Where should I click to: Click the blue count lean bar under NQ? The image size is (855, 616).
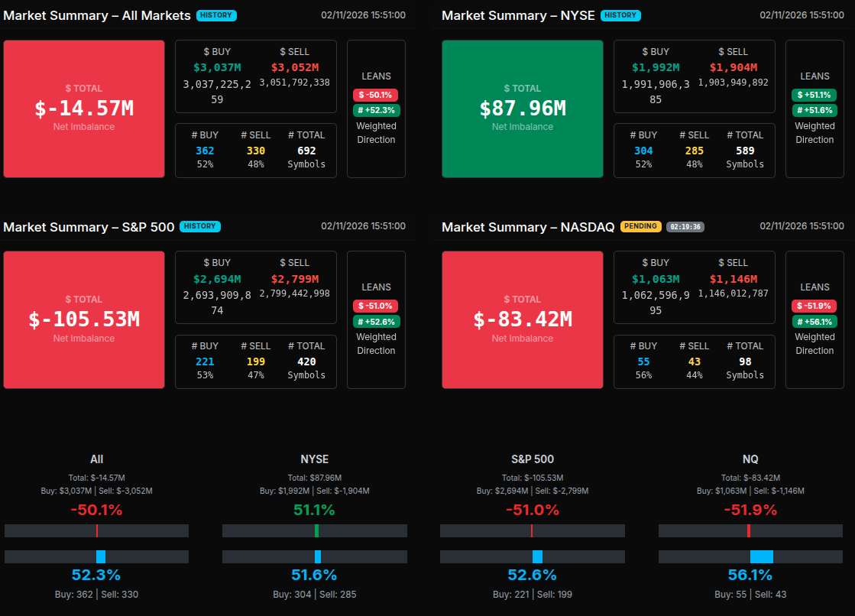pyautogui.click(x=750, y=556)
